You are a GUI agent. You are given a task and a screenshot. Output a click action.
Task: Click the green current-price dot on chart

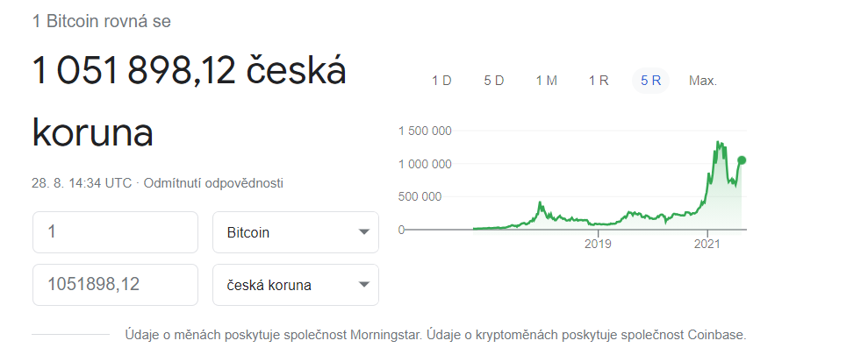(742, 160)
